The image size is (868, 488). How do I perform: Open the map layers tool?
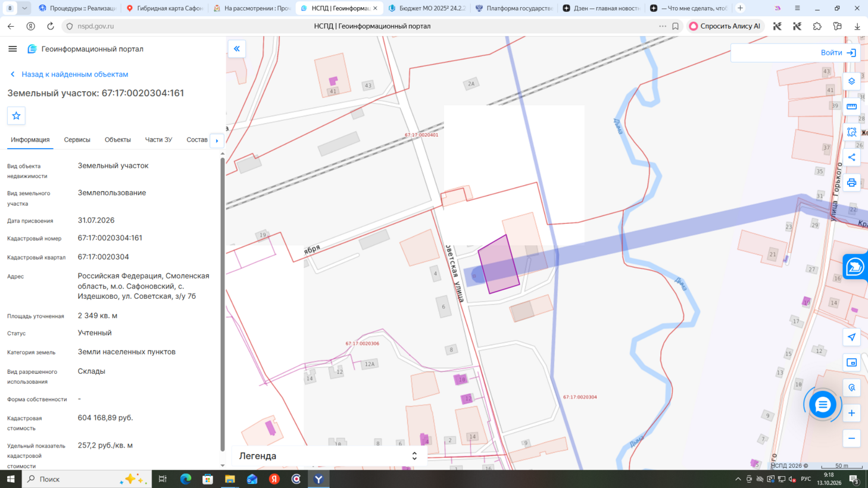click(852, 82)
